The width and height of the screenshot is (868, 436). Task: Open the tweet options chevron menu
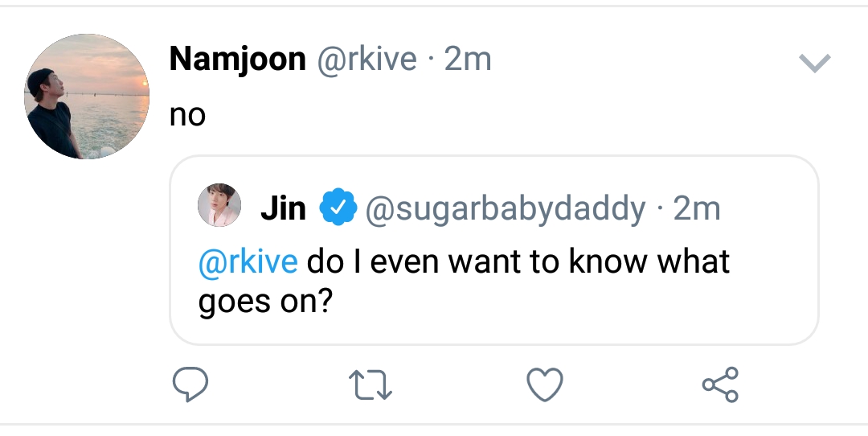pyautogui.click(x=815, y=64)
